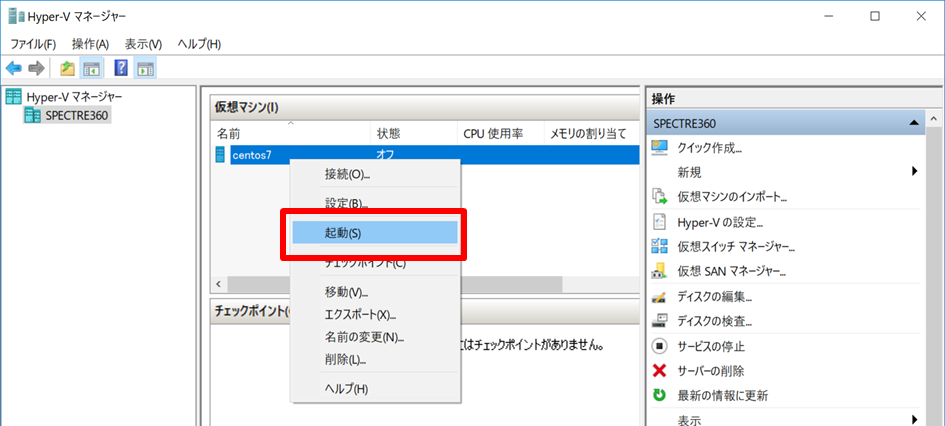This screenshot has width=945, height=426.
Task: Click the Hyper-V の設定 document icon
Action: pyautogui.click(x=660, y=222)
